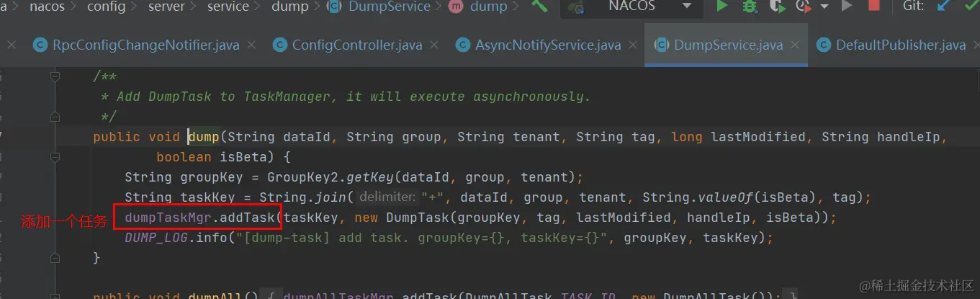The image size is (980, 299).
Task: Click the service breadcrumb
Action: click(228, 6)
